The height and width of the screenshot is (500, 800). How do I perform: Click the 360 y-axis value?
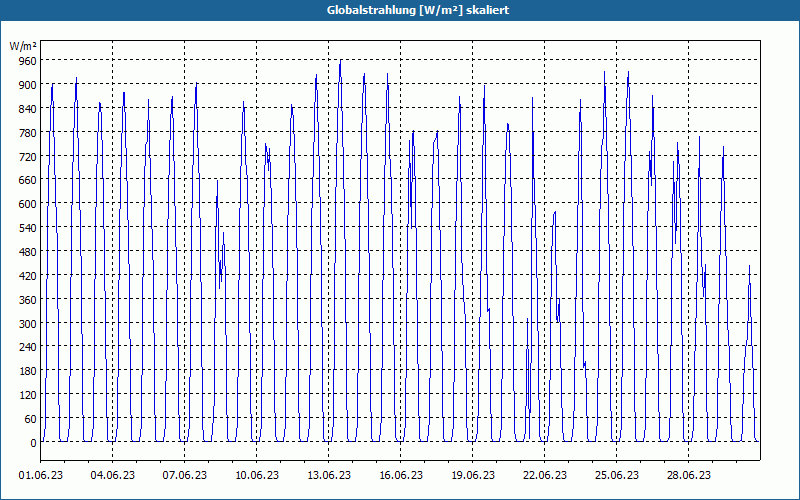coord(27,300)
